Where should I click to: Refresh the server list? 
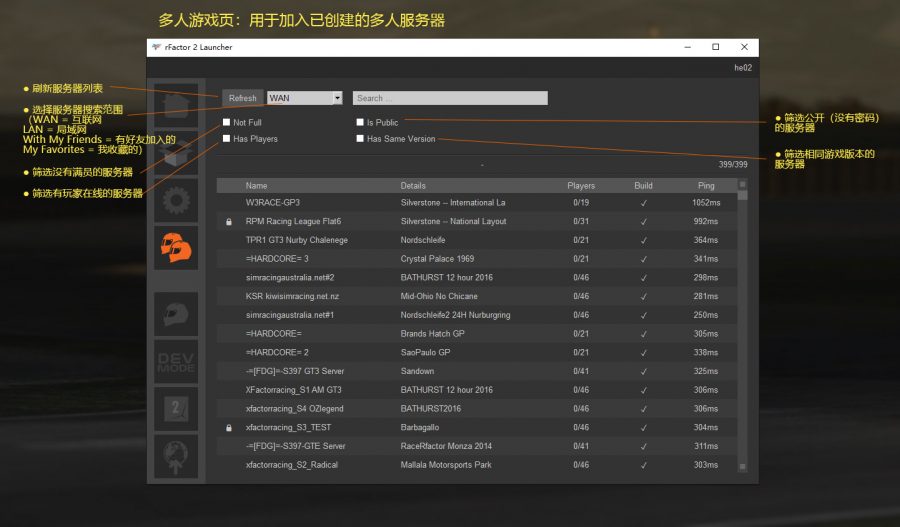243,98
